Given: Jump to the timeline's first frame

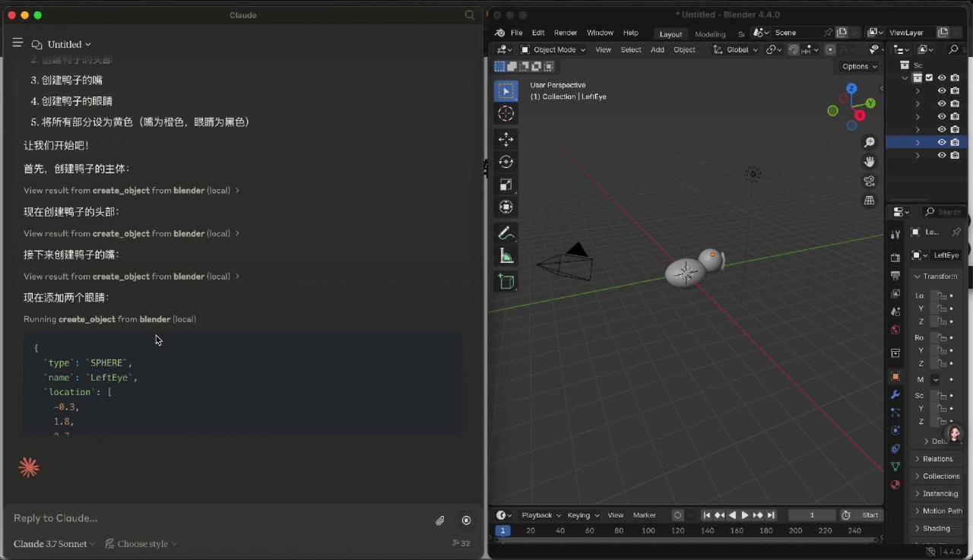Looking at the screenshot, I should pyautogui.click(x=706, y=515).
